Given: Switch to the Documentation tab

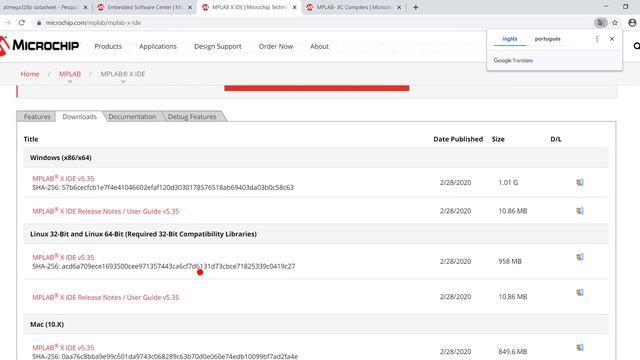Looking at the screenshot, I should tap(132, 117).
